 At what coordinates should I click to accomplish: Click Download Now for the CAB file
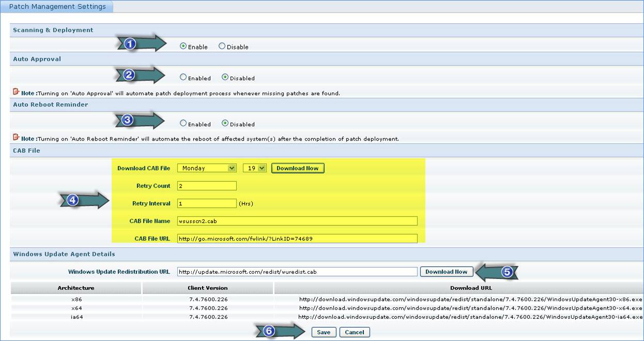[x=298, y=168]
